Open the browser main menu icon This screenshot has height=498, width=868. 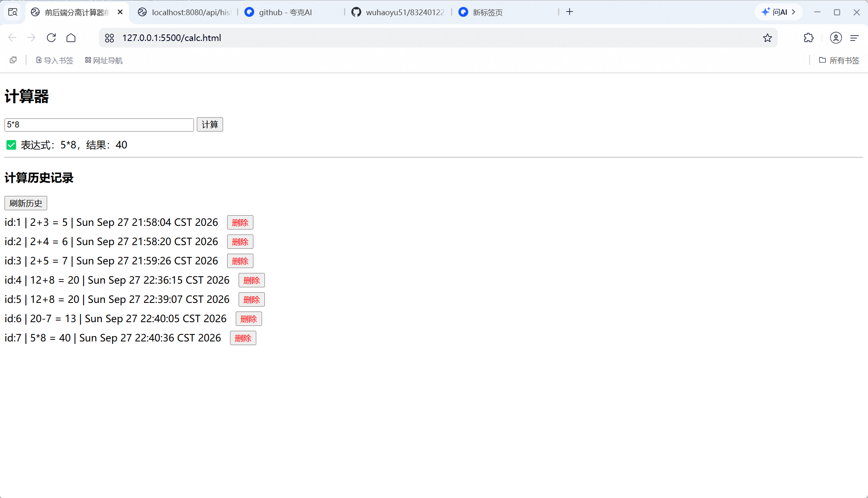[854, 38]
